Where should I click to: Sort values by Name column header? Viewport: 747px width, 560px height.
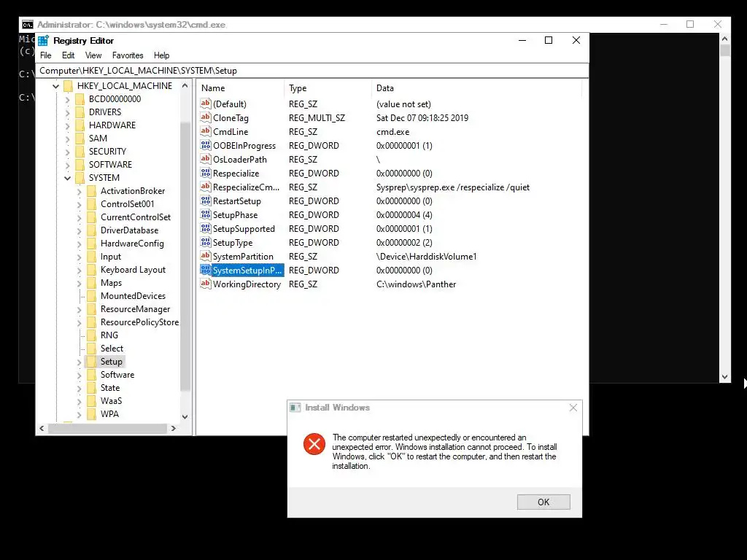pos(241,88)
